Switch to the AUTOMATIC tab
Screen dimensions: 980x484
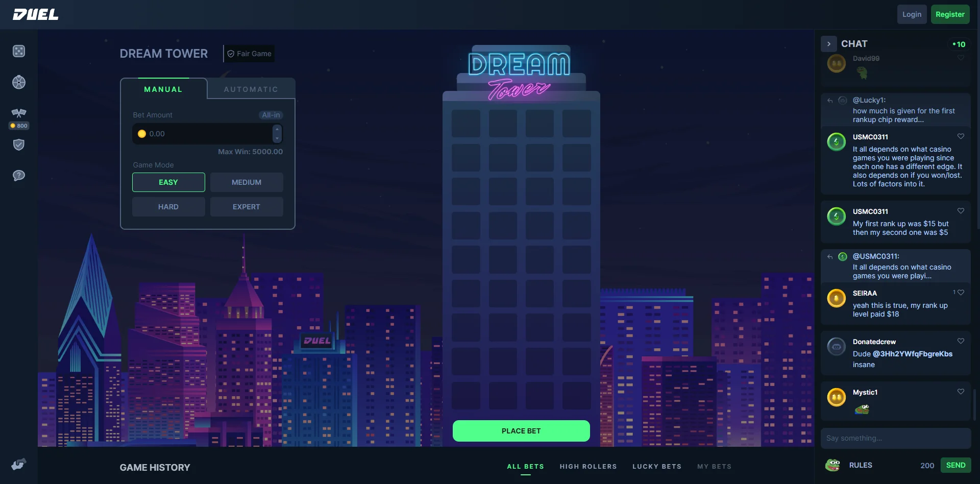point(251,89)
